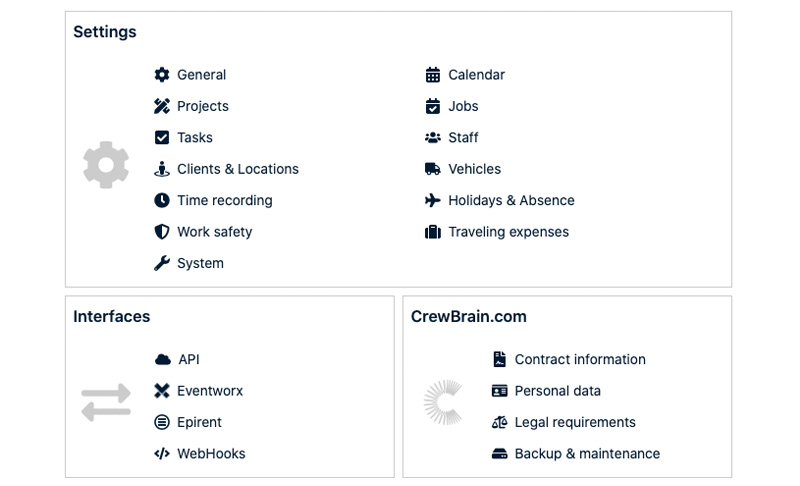Open Backup & maintenance
This screenshot has height=486, width=800.
coord(587,453)
